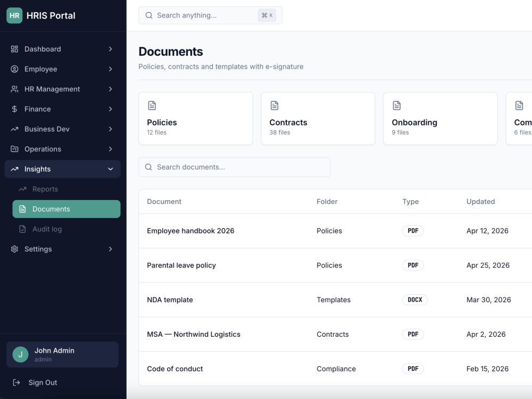Open the Reports submenu item

click(66, 189)
